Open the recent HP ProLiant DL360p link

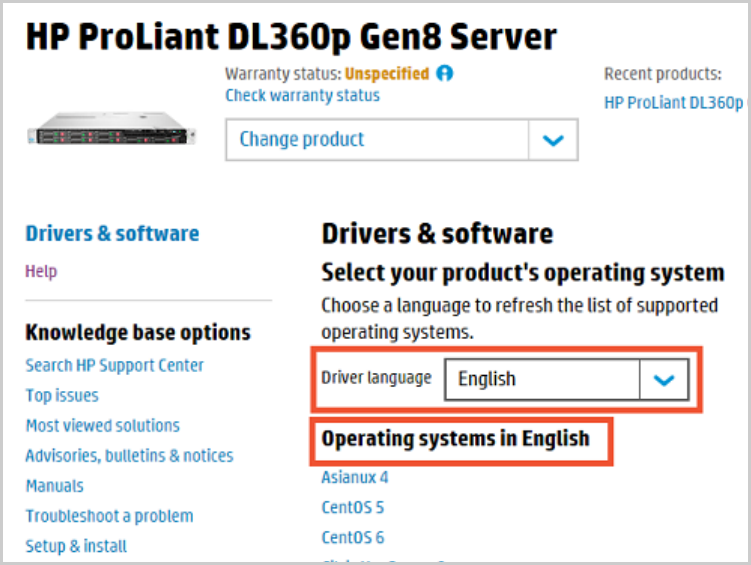coord(674,103)
